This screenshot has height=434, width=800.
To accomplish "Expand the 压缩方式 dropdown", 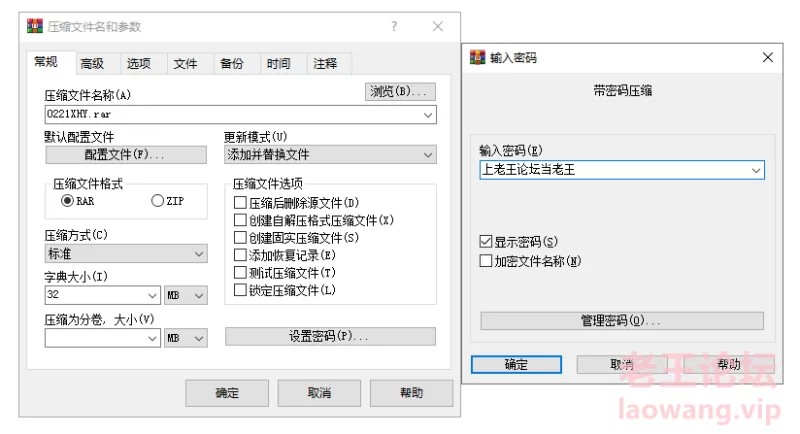I will (198, 254).
